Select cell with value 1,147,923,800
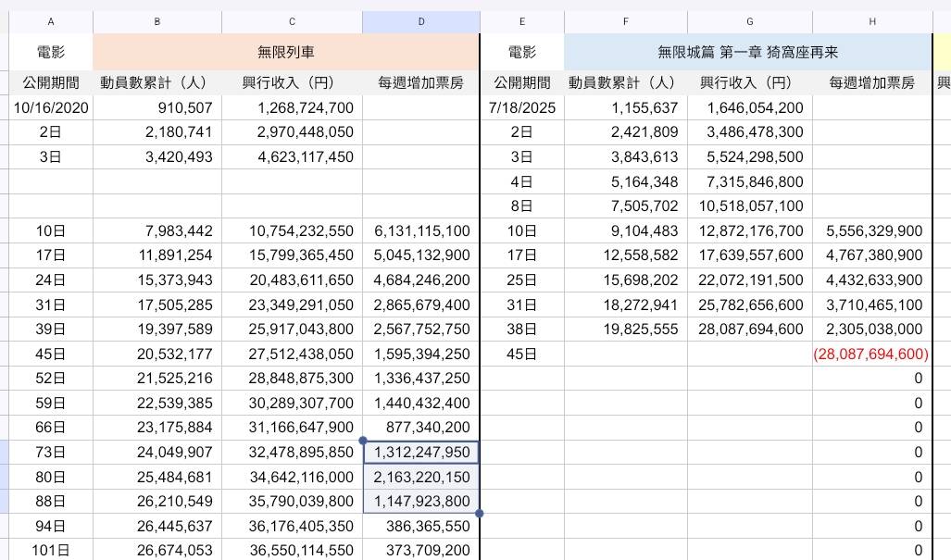 [421, 501]
